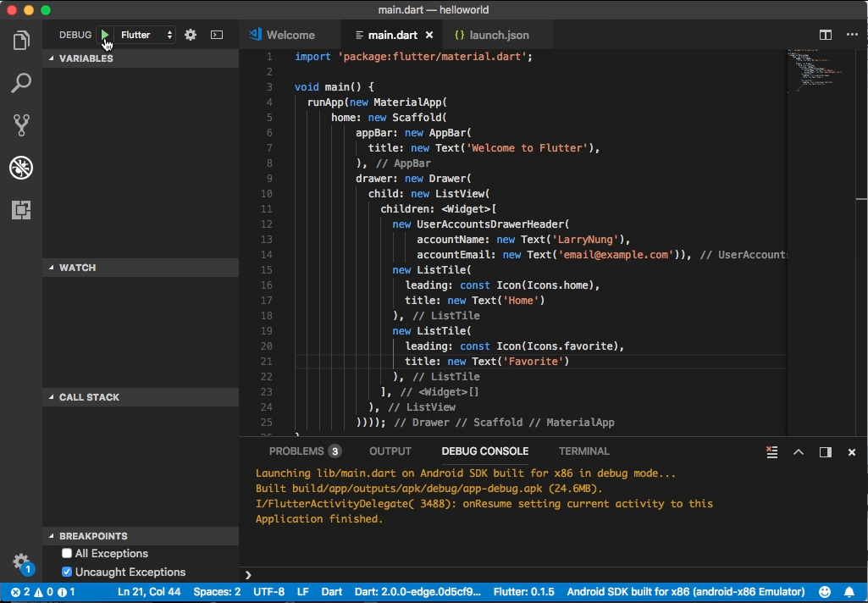Open Debug Console from debug toolbar icon
868x603 pixels.
[x=217, y=35]
